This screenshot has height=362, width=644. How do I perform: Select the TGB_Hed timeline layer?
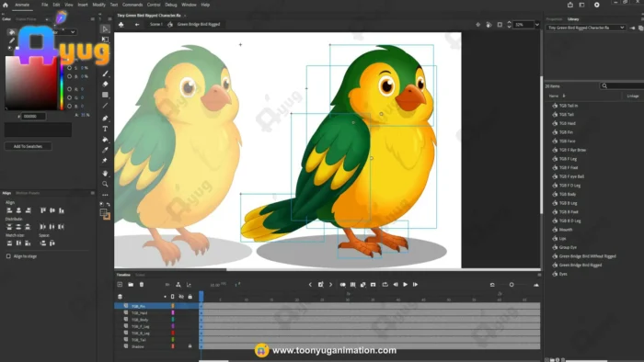(x=139, y=312)
